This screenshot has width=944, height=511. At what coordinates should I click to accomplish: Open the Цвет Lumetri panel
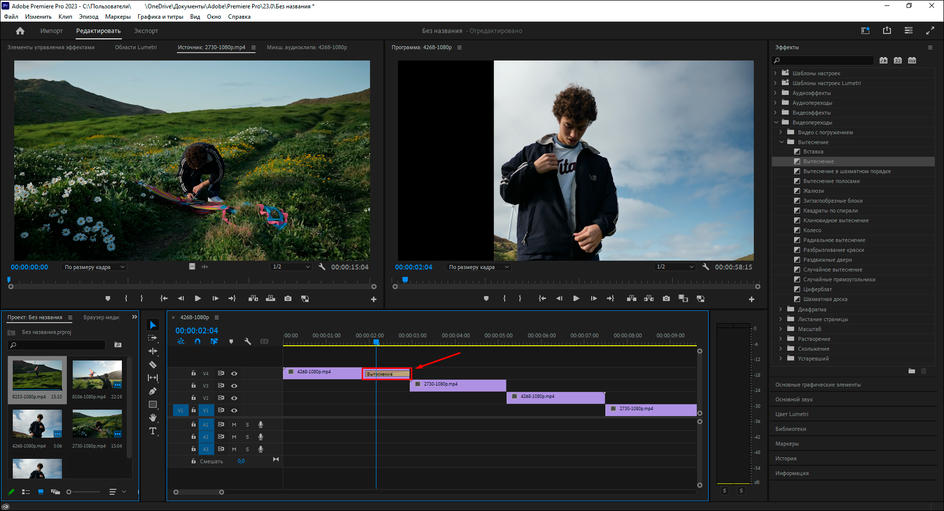(x=792, y=414)
